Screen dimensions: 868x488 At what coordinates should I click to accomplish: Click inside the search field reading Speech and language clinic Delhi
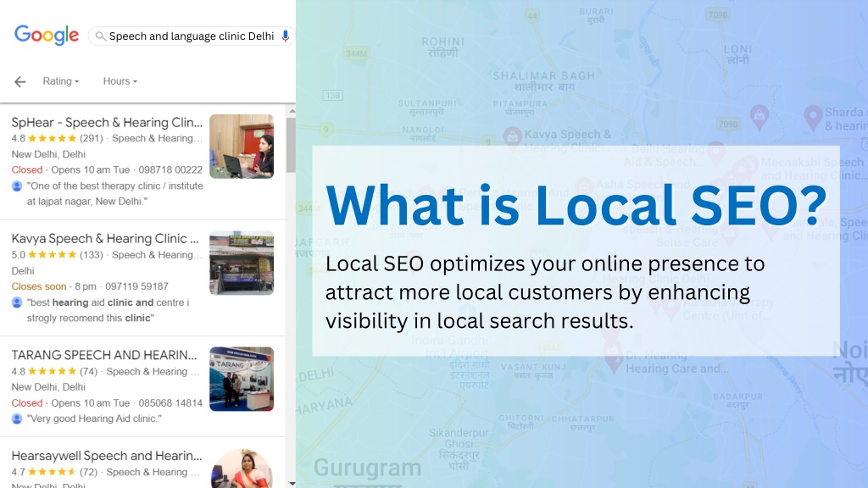pyautogui.click(x=192, y=36)
